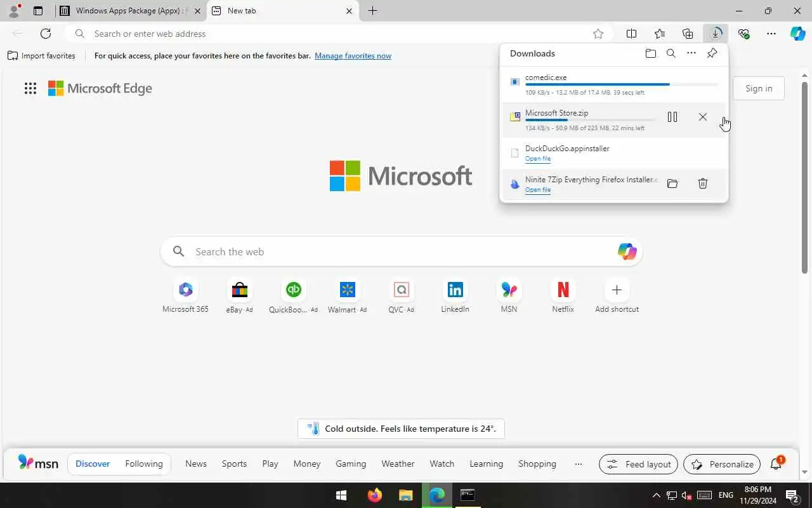Search downloads magnifier icon
812x508 pixels.
coord(671,53)
